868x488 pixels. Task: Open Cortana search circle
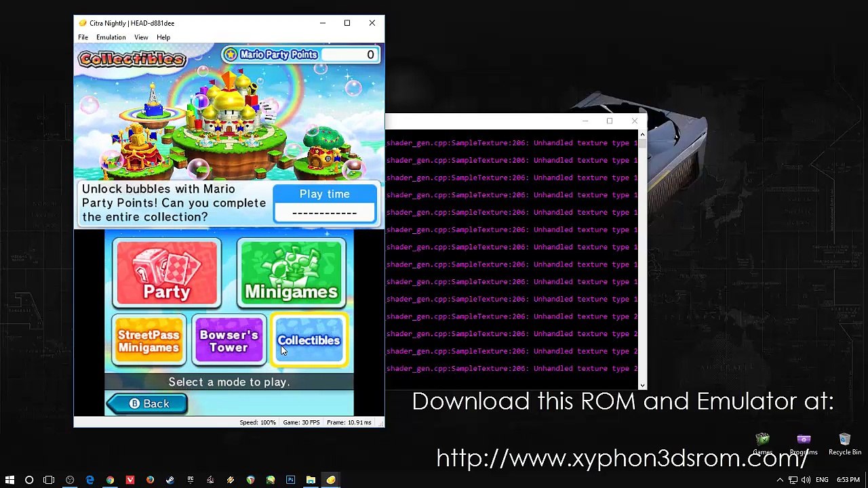pos(29,480)
